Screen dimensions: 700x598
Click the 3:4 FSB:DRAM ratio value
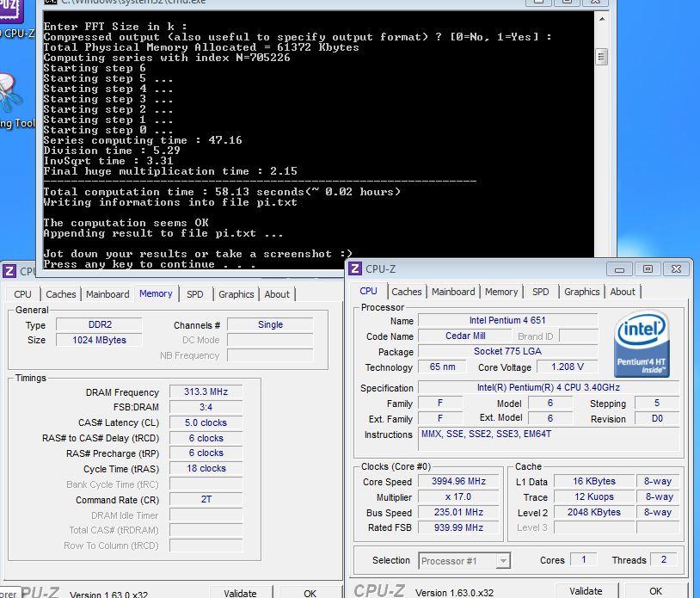click(x=206, y=407)
